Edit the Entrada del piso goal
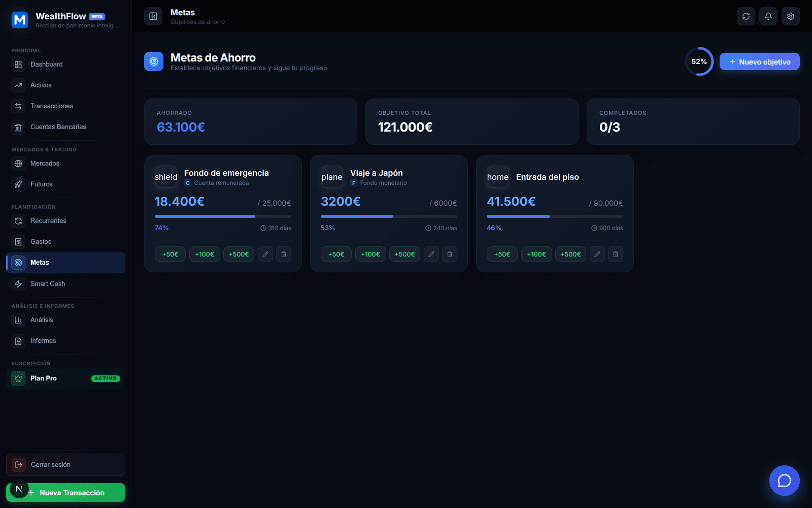Image resolution: width=812 pixels, height=508 pixels. pyautogui.click(x=597, y=254)
